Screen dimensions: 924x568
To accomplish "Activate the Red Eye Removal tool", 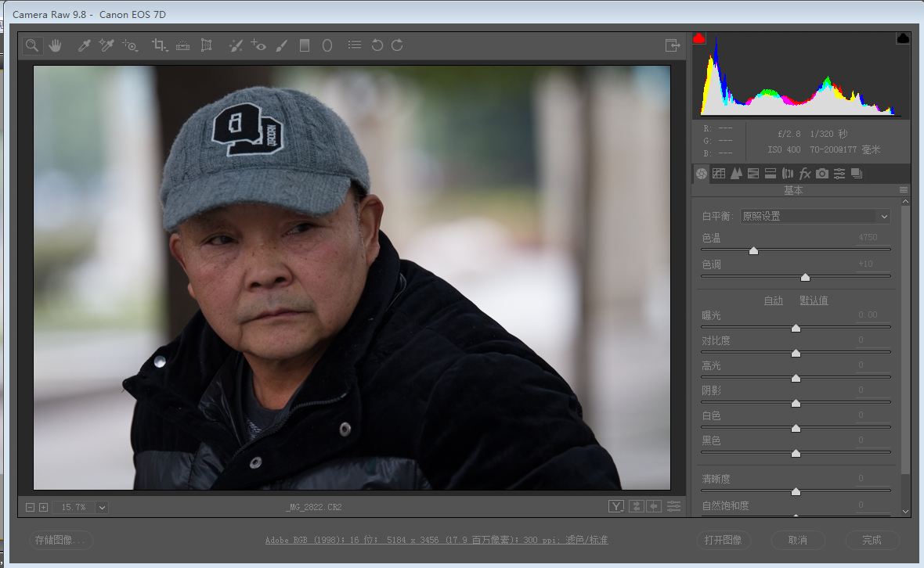I will [x=258, y=45].
